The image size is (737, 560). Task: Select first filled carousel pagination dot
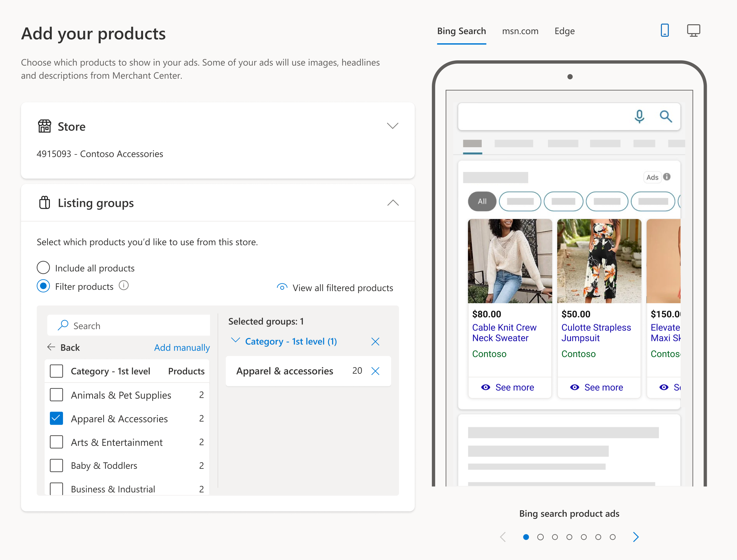click(526, 537)
